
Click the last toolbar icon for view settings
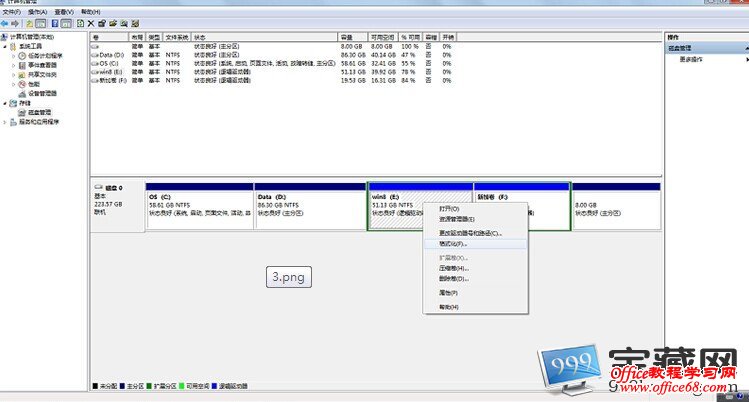pyautogui.click(x=135, y=23)
